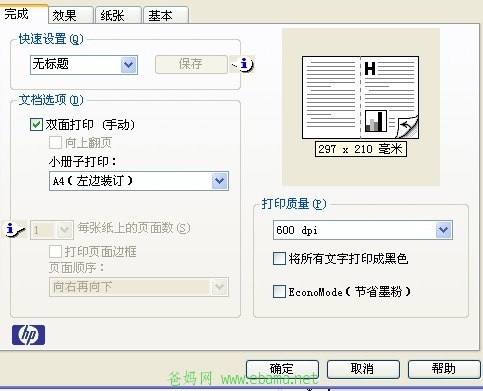This screenshot has width=483, height=391.
Task: Click the 每张纸上的页面数 label
Action: (x=134, y=228)
